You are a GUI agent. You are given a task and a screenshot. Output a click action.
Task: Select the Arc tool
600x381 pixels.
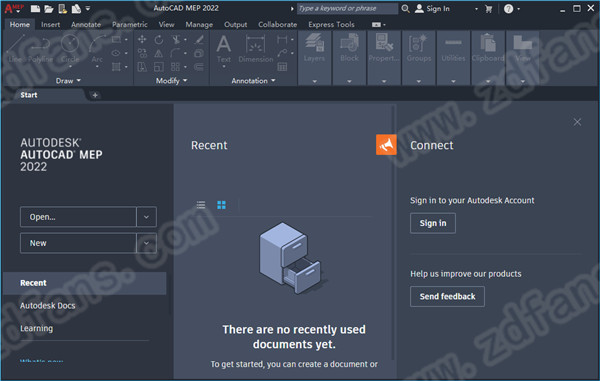pos(97,50)
